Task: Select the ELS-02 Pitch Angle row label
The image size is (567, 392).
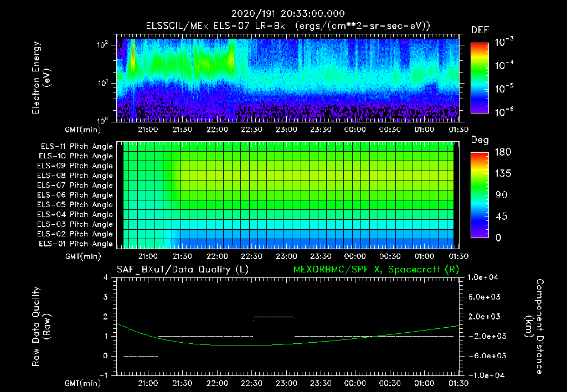Action: (x=75, y=234)
